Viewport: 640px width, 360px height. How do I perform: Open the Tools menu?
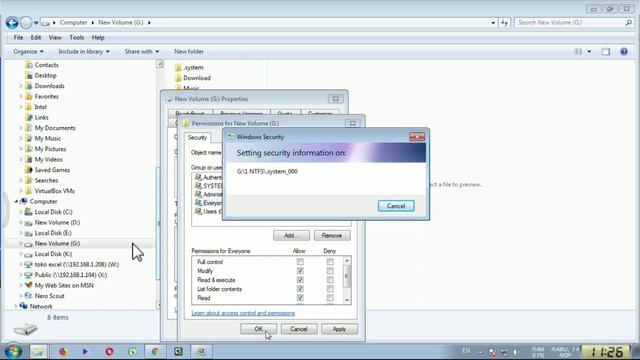click(76, 38)
